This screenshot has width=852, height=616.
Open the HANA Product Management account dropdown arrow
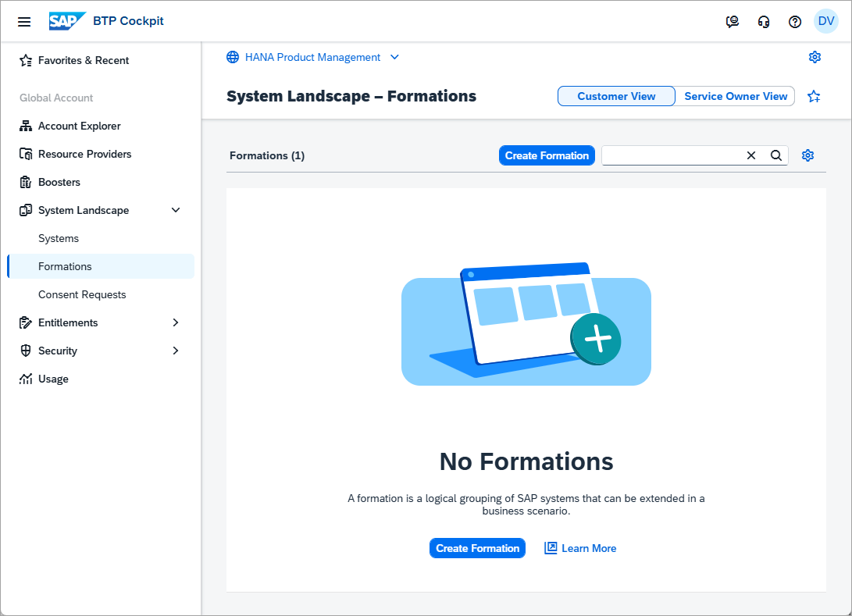click(395, 57)
